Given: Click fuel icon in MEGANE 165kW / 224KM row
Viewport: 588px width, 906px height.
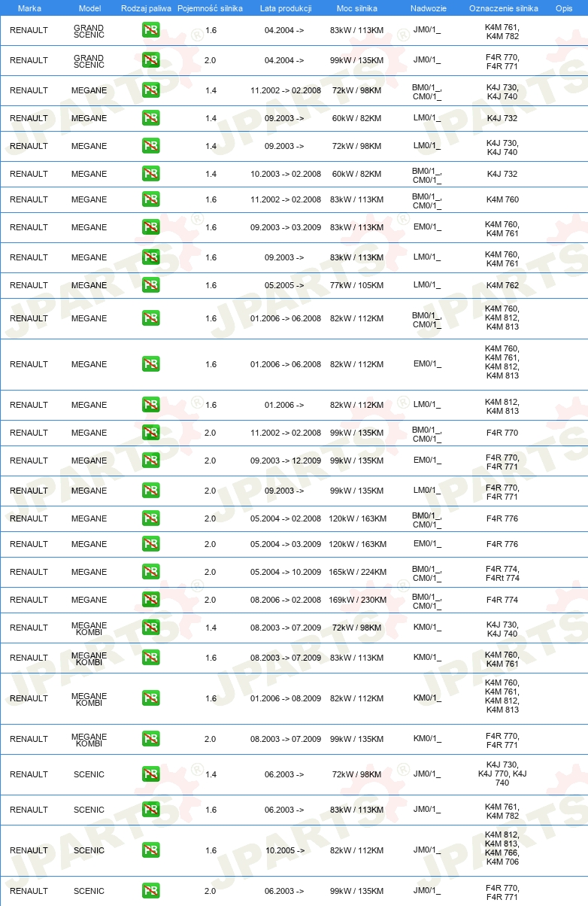Looking at the screenshot, I should tap(150, 572).
